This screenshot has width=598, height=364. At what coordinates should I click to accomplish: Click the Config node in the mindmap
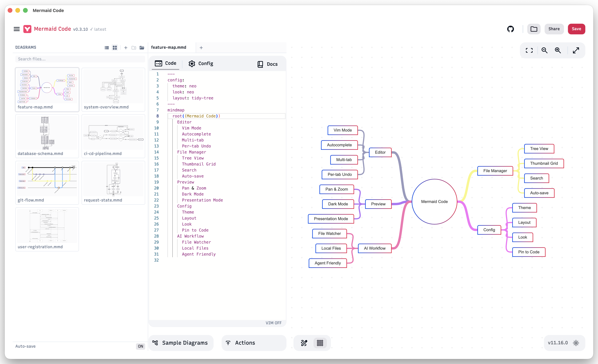coord(489,230)
